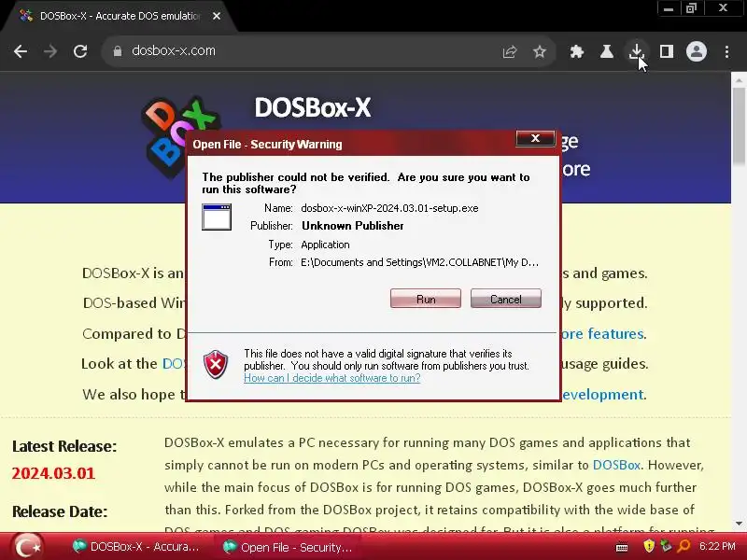This screenshot has height=560, width=747.
Task: Click the share page icon in address bar
Action: pyautogui.click(x=510, y=51)
